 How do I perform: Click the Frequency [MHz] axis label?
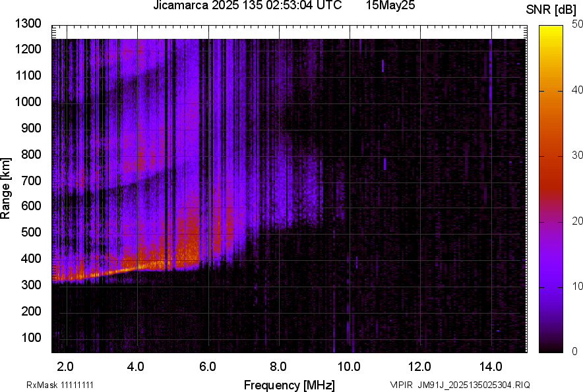(289, 385)
